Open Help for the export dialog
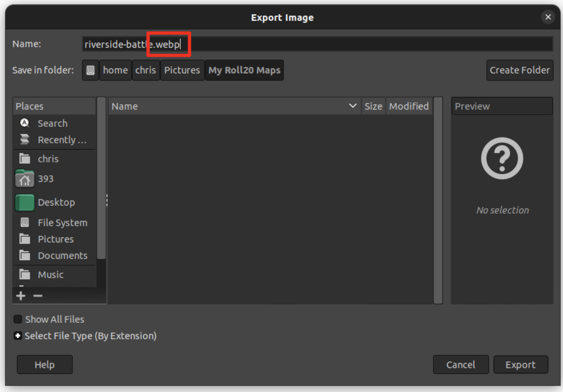 44,364
